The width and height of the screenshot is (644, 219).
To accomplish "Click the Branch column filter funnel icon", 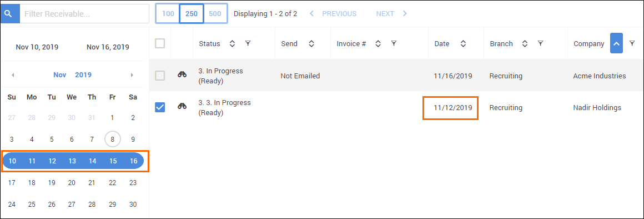I will pos(541,43).
